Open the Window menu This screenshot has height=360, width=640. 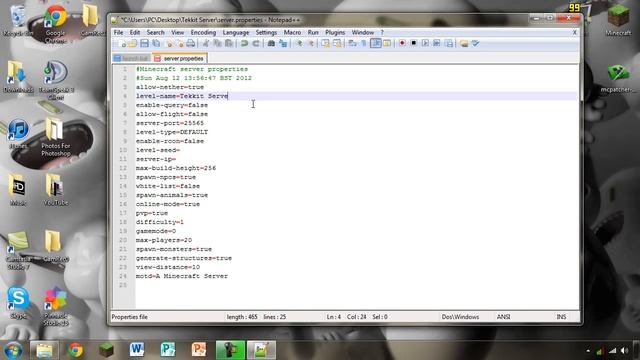click(363, 32)
